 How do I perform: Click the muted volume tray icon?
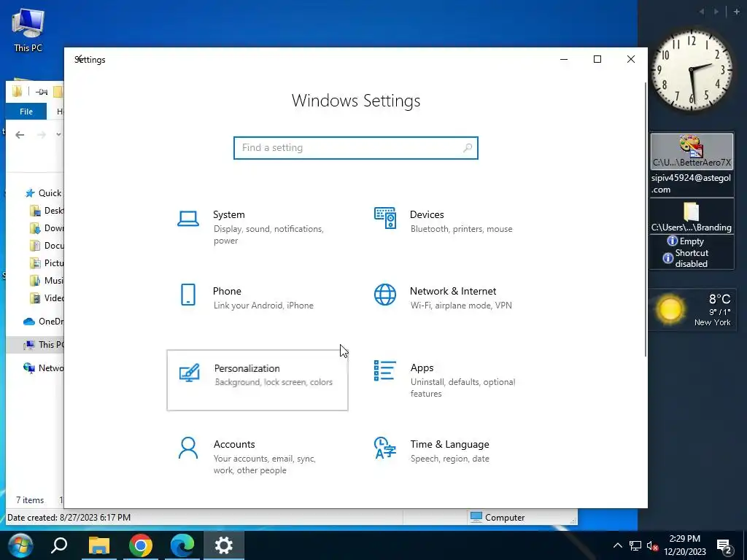click(x=652, y=545)
